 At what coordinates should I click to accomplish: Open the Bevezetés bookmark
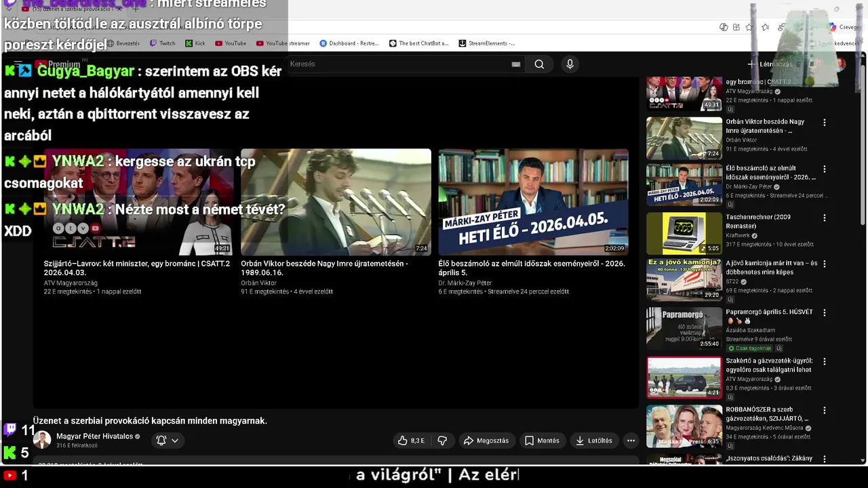coord(123,43)
